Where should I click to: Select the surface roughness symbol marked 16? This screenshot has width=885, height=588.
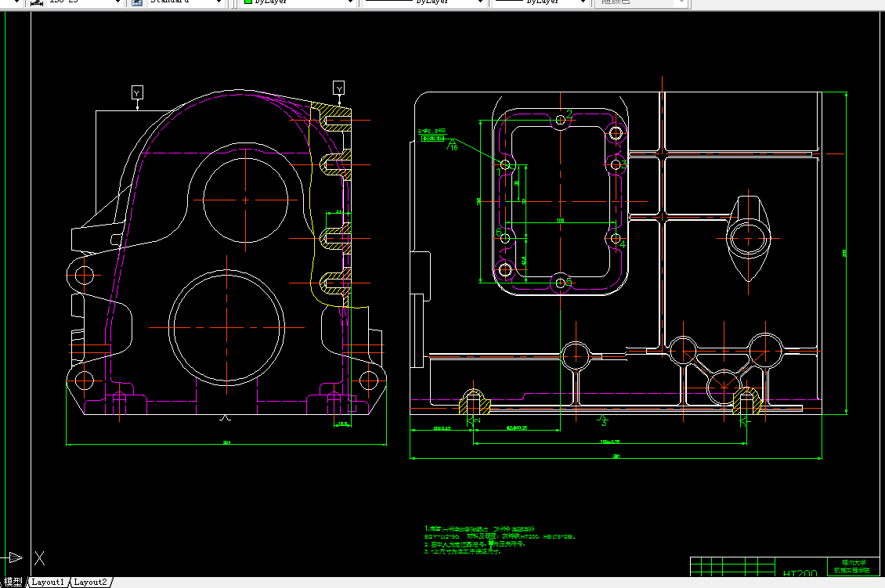coord(453,146)
